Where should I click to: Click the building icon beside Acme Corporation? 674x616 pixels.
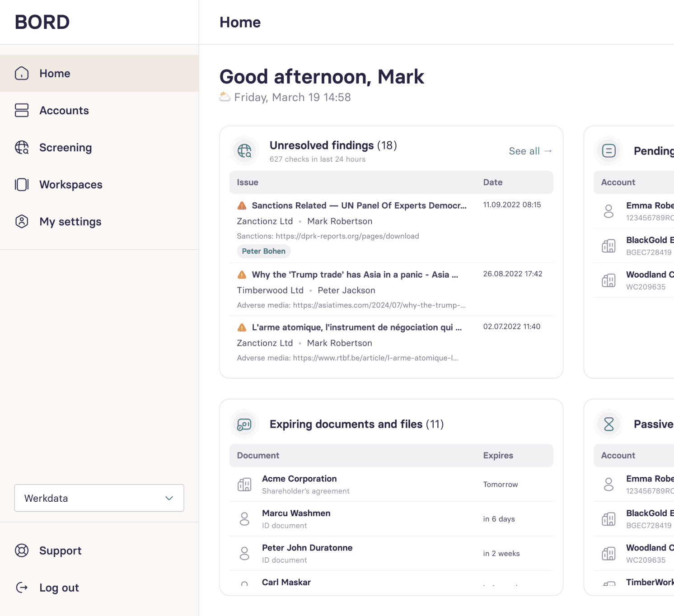tap(244, 485)
